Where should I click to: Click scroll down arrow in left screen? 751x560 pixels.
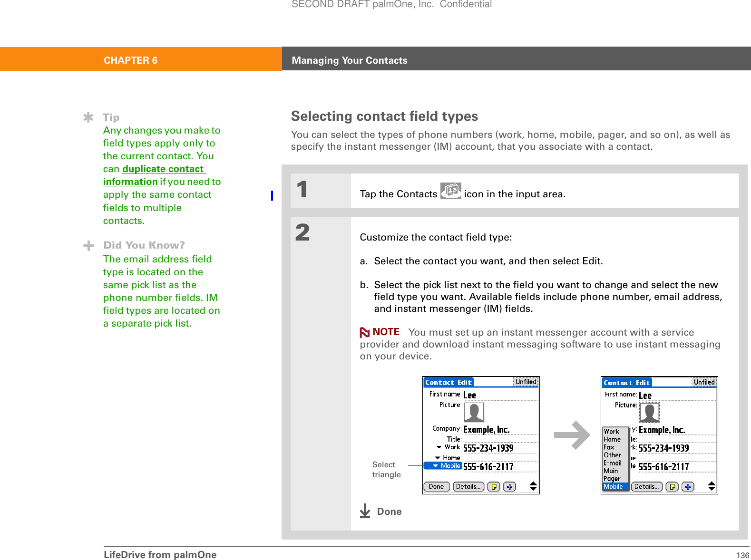[533, 489]
